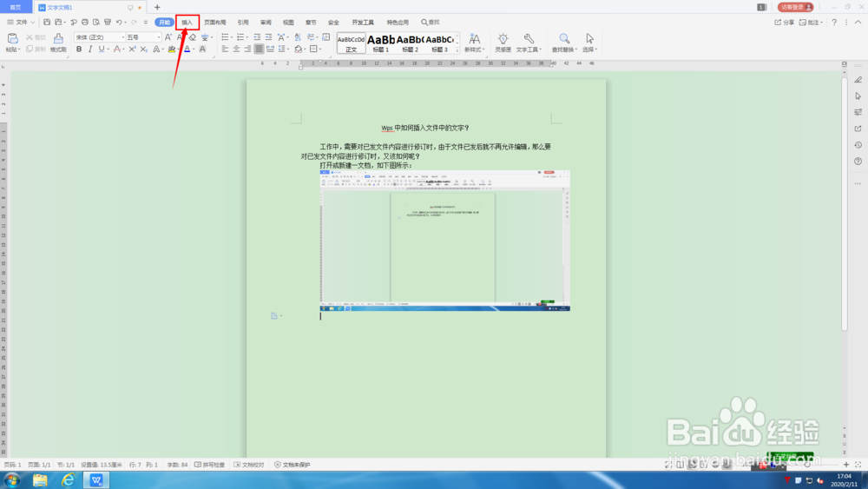
Task: Toggle 文档校对 in status bar
Action: (x=248, y=465)
